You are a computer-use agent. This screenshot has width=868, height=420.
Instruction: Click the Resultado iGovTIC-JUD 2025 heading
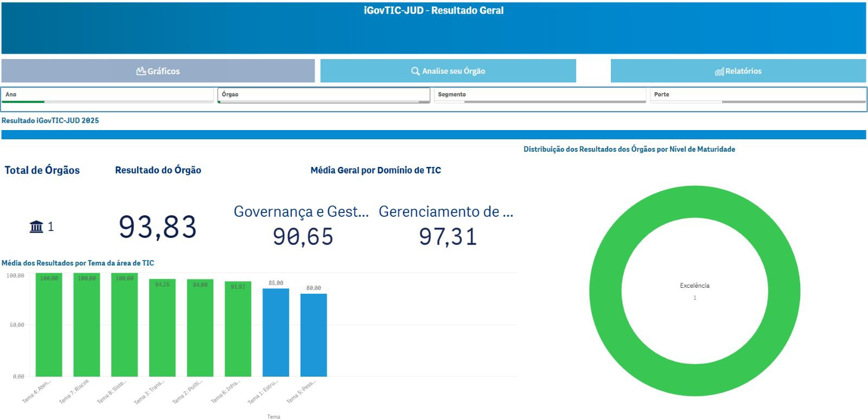point(50,121)
